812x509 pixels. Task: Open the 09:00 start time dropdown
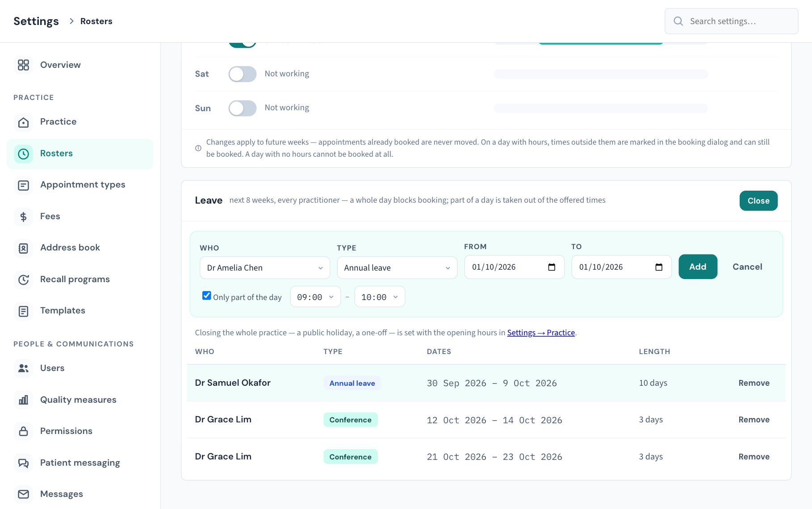pos(315,297)
